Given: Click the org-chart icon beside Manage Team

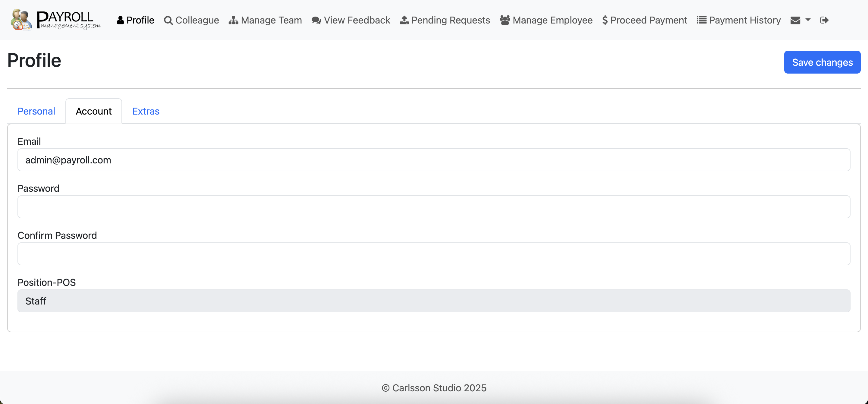Looking at the screenshot, I should click(x=233, y=20).
